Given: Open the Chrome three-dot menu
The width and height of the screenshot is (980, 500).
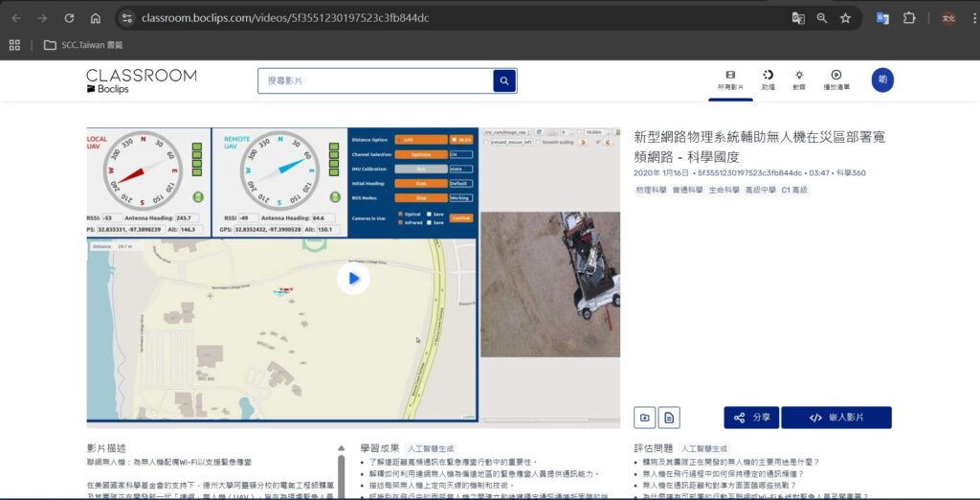Looking at the screenshot, I should coord(969,18).
